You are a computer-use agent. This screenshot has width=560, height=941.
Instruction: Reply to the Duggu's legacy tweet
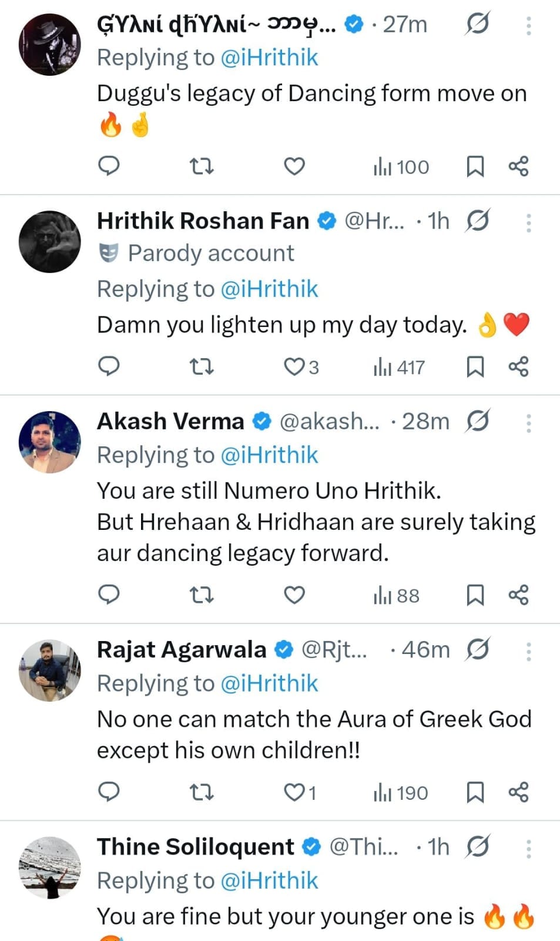tap(109, 166)
